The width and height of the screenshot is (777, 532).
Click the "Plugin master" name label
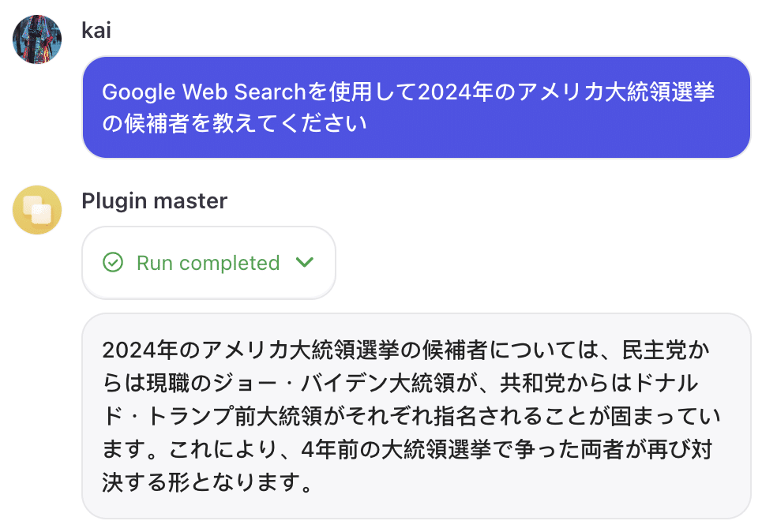coord(154,200)
